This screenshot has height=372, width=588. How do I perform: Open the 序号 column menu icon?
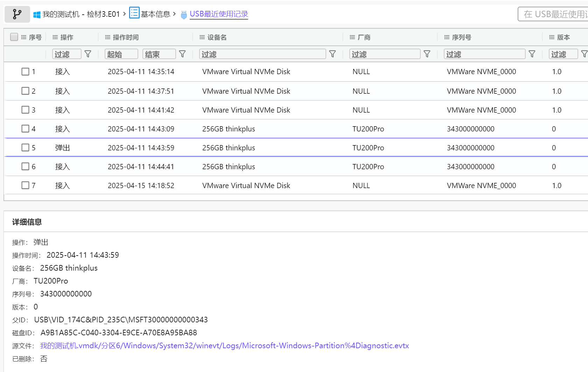point(24,37)
